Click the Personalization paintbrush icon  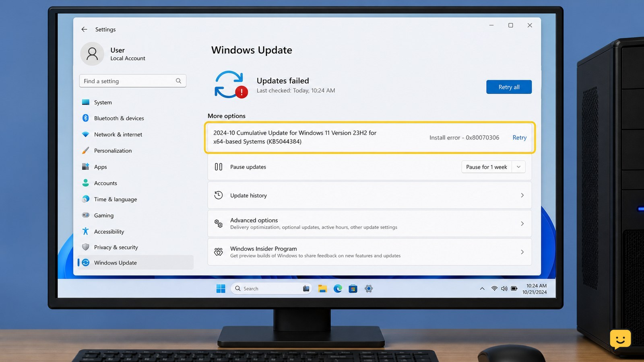(85, 150)
